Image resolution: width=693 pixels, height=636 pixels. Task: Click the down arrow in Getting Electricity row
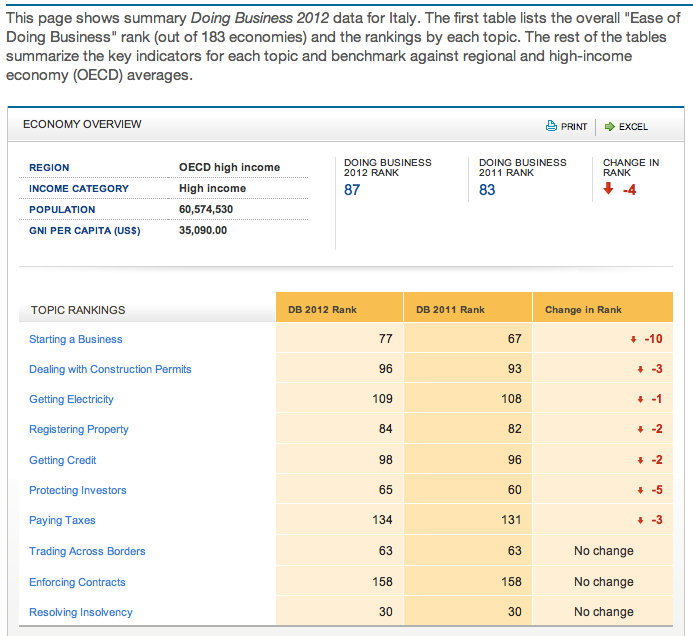(640, 400)
